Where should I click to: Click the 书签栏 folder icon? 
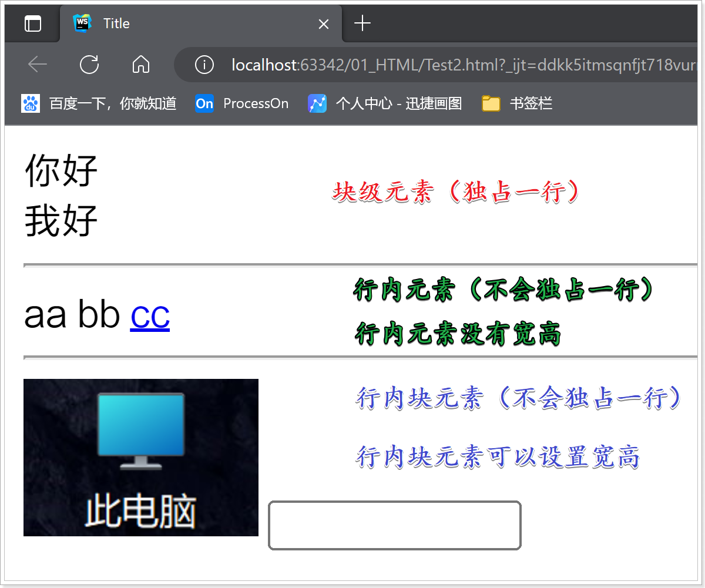point(491,103)
